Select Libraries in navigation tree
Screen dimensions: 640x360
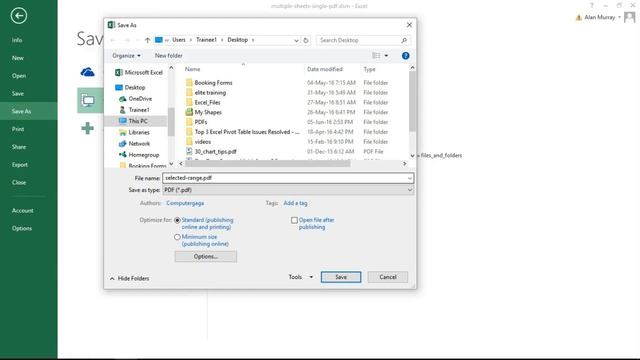[x=134, y=132]
